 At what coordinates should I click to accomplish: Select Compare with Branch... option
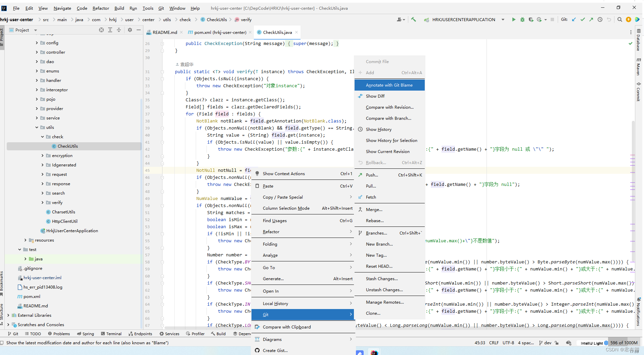pyautogui.click(x=389, y=118)
